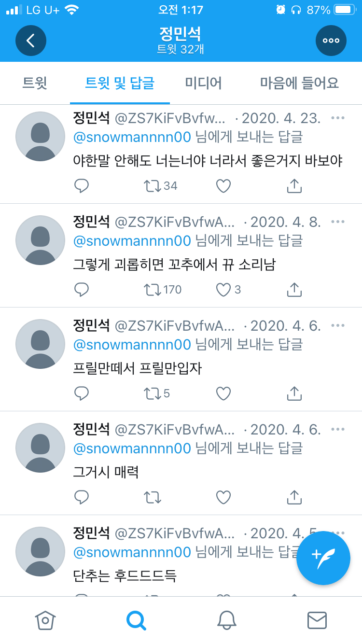The width and height of the screenshot is (362, 644).
Task: Retweet the tweet with 170 retweets
Action: point(153,290)
